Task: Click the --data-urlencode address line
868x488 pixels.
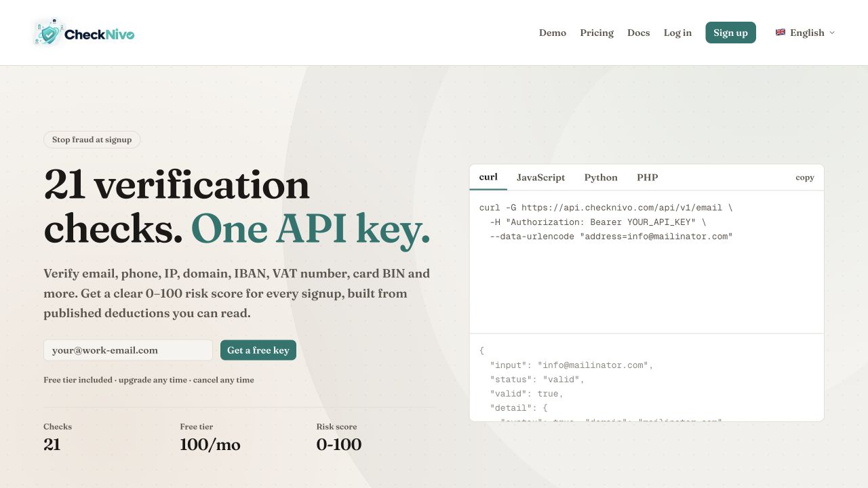Action: pos(611,237)
